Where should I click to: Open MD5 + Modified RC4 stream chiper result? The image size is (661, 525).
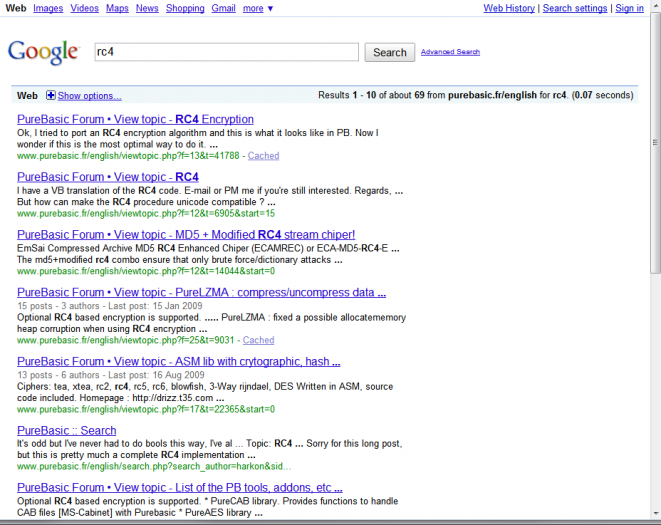tap(186, 234)
